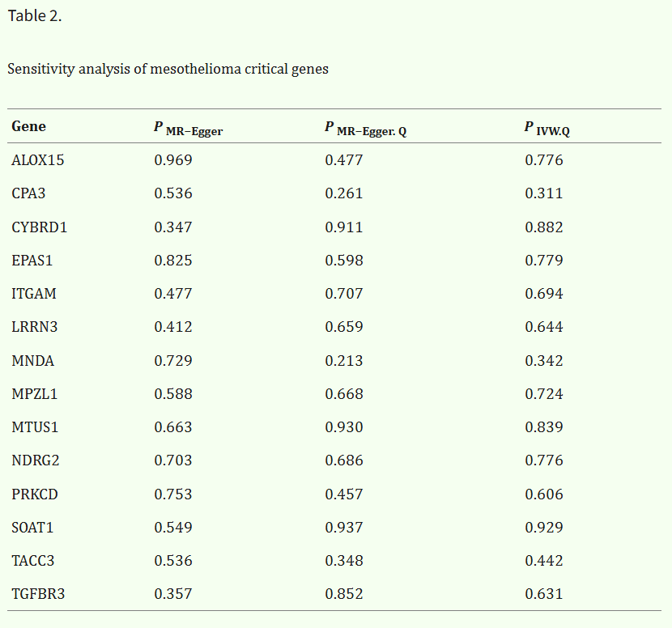Click the value 0.930 in MTUS1 row
This screenshot has width=672, height=628.
tap(344, 427)
